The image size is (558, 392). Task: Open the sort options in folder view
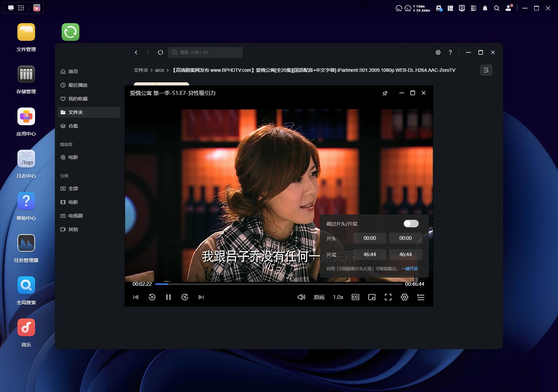point(486,70)
